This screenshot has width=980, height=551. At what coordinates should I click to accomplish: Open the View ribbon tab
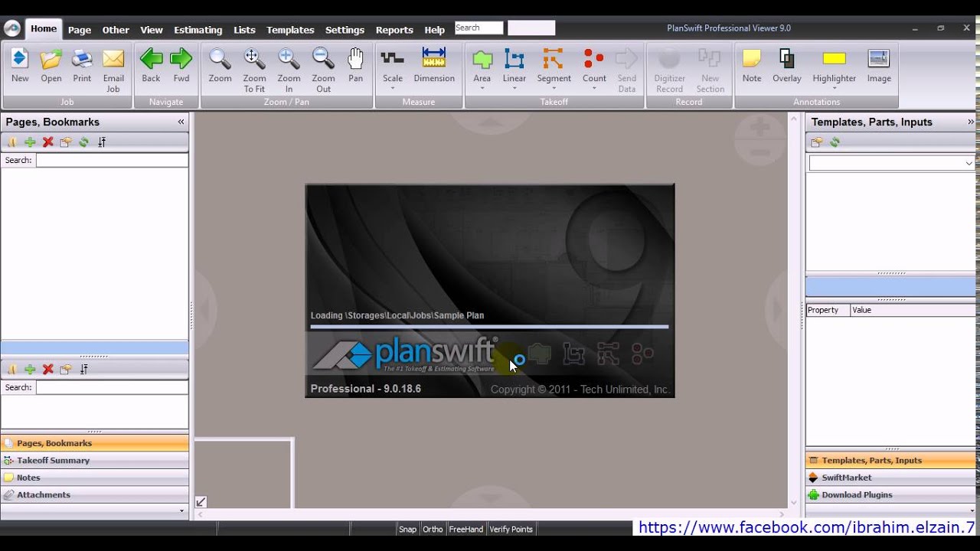pyautogui.click(x=152, y=30)
